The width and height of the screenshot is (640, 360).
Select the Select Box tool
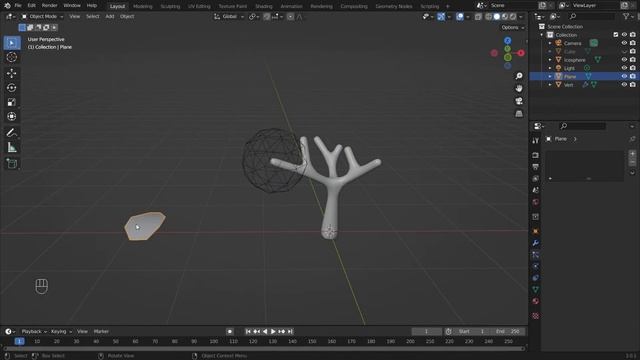coord(12,43)
